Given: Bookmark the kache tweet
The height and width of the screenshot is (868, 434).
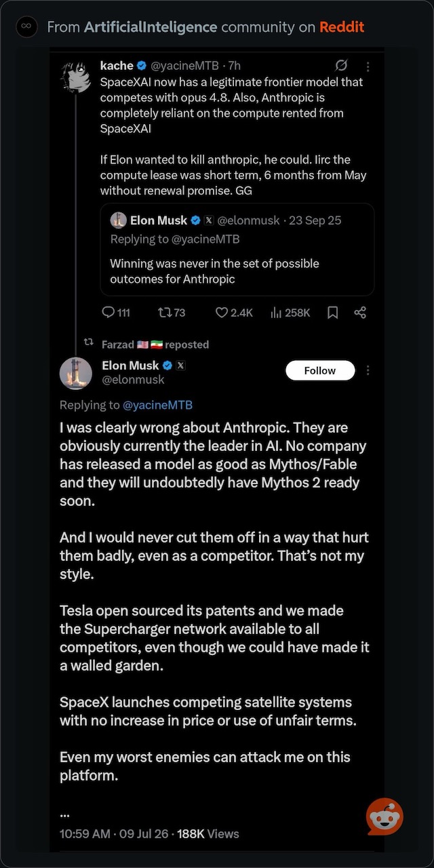Looking at the screenshot, I should click(333, 313).
